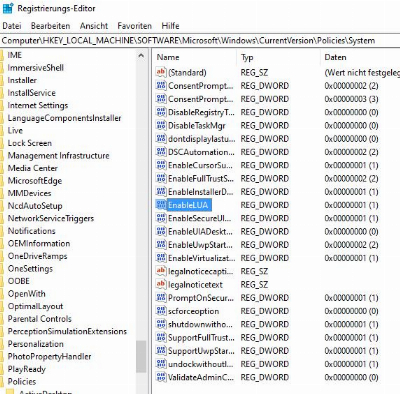The height and width of the screenshot is (394, 400).
Task: Click the EnableUIADeskt... DWORD icon
Action: (161, 231)
